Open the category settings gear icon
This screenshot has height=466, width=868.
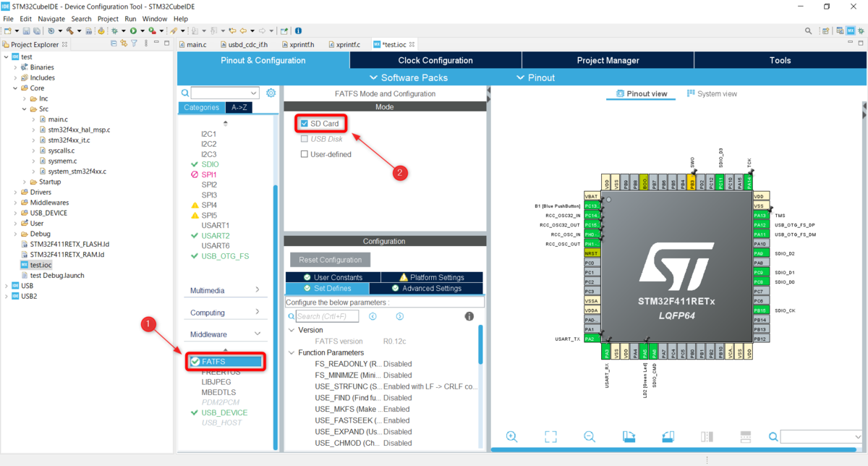click(x=271, y=93)
